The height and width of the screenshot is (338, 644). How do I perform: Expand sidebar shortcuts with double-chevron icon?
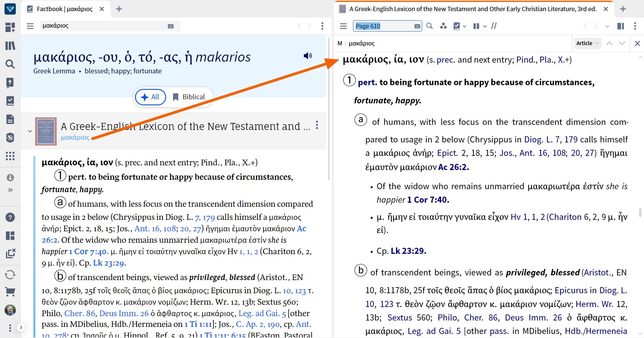tap(10, 190)
